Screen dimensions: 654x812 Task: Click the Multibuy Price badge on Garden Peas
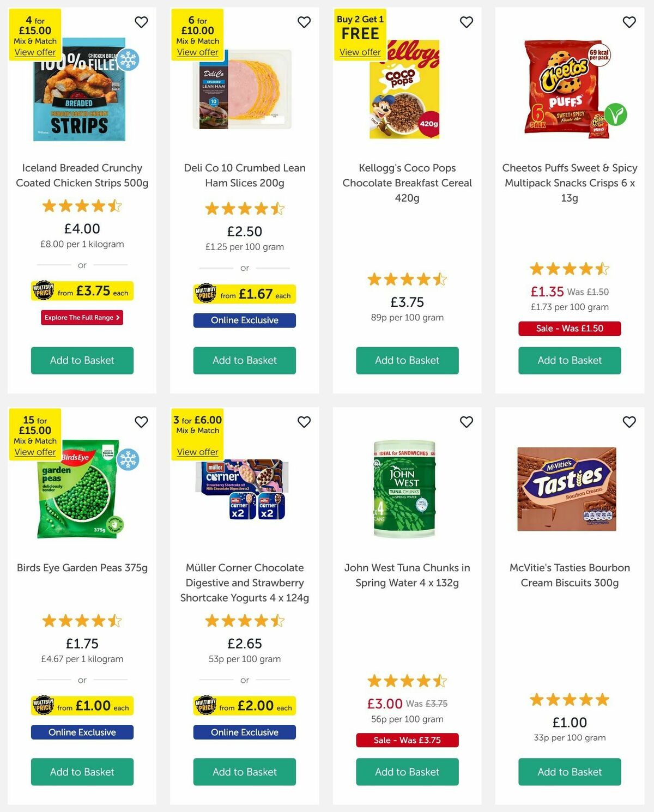(82, 706)
